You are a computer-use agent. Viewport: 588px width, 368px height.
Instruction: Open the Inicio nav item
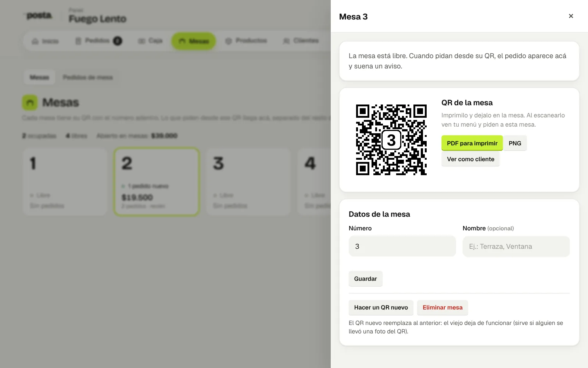tap(45, 41)
